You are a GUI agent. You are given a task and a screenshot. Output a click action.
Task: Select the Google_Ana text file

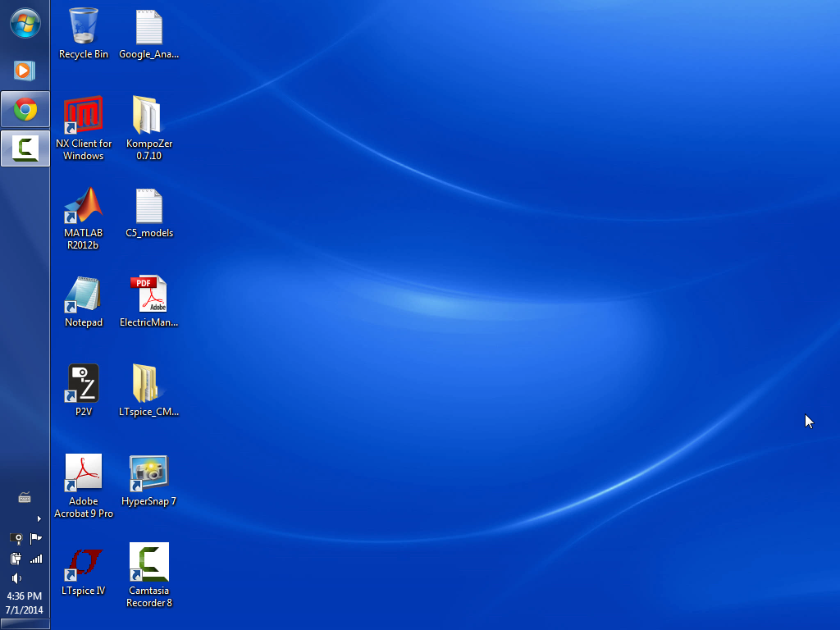[149, 33]
